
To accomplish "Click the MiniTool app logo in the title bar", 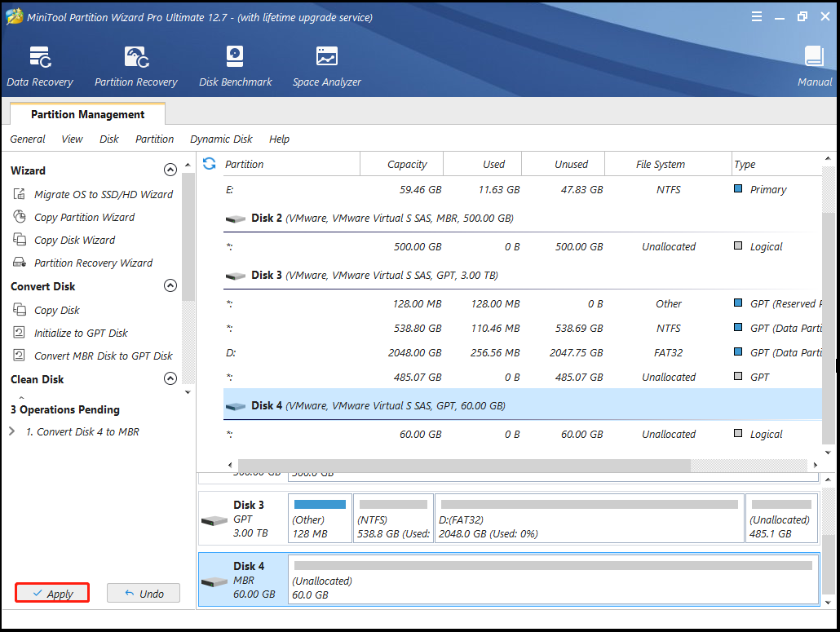I will point(14,16).
